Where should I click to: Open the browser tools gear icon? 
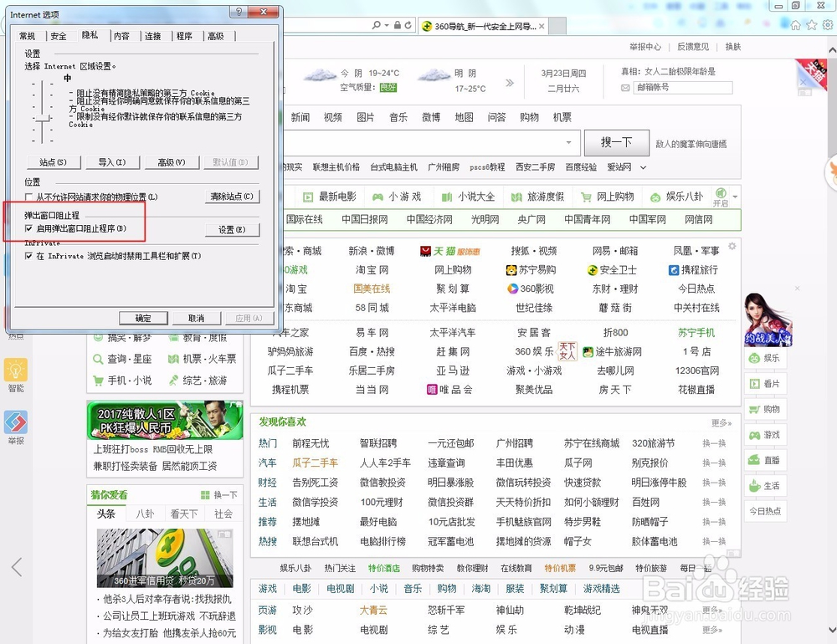828,25
